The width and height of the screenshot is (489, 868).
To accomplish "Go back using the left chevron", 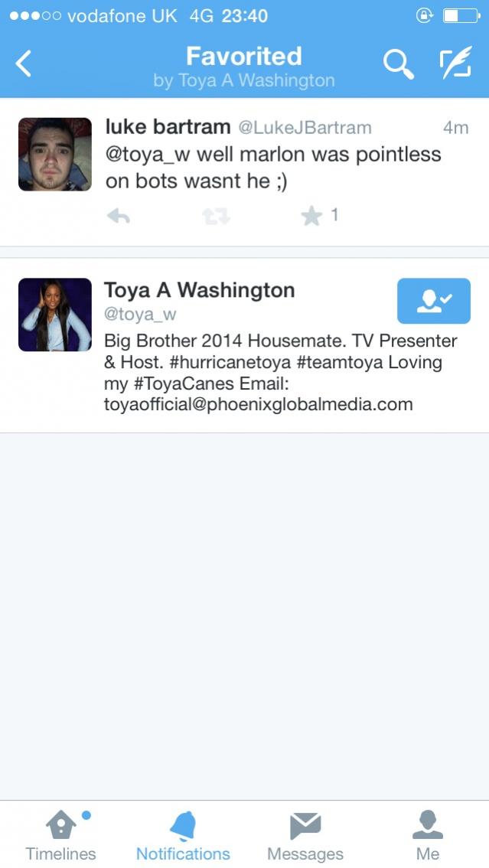I will [23, 63].
